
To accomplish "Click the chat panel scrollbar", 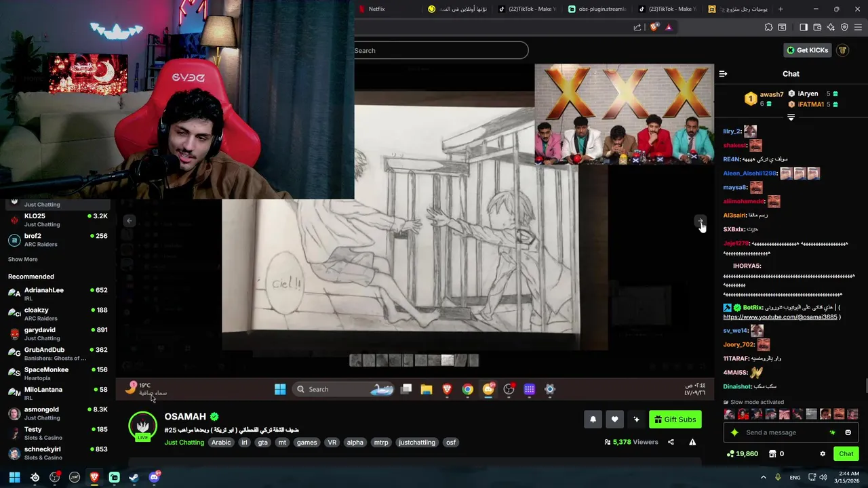I will 865,386.
